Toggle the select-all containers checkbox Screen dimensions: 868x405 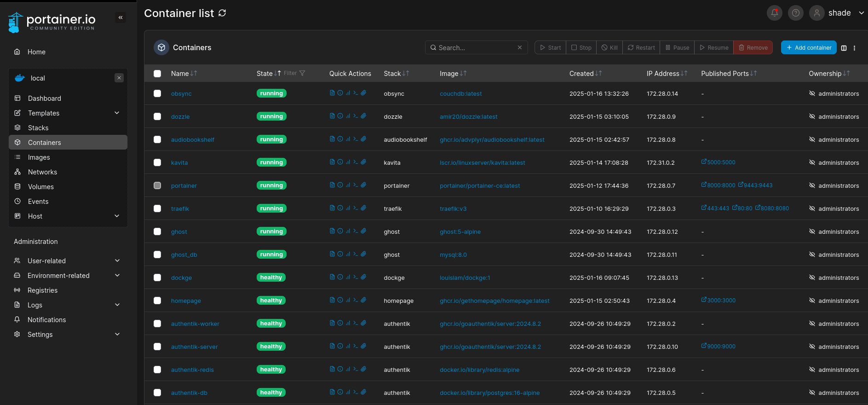157,74
